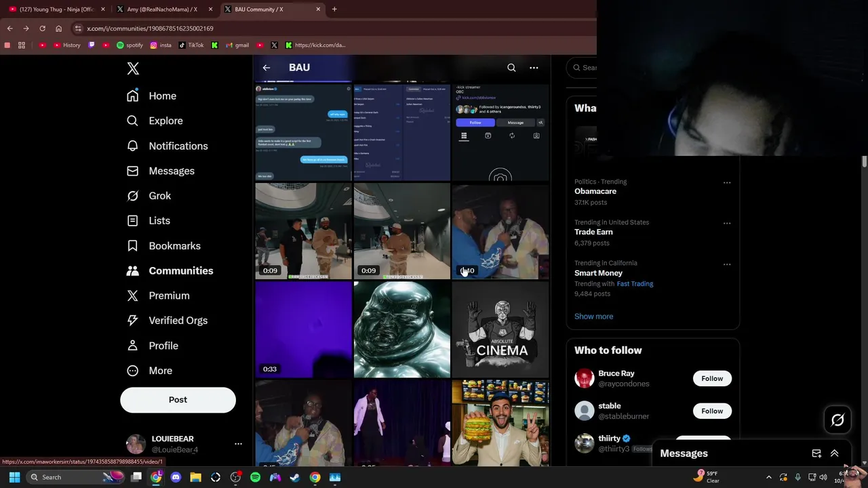The width and height of the screenshot is (868, 488).
Task: Open Trade Earn trending topic
Action: [593, 232]
